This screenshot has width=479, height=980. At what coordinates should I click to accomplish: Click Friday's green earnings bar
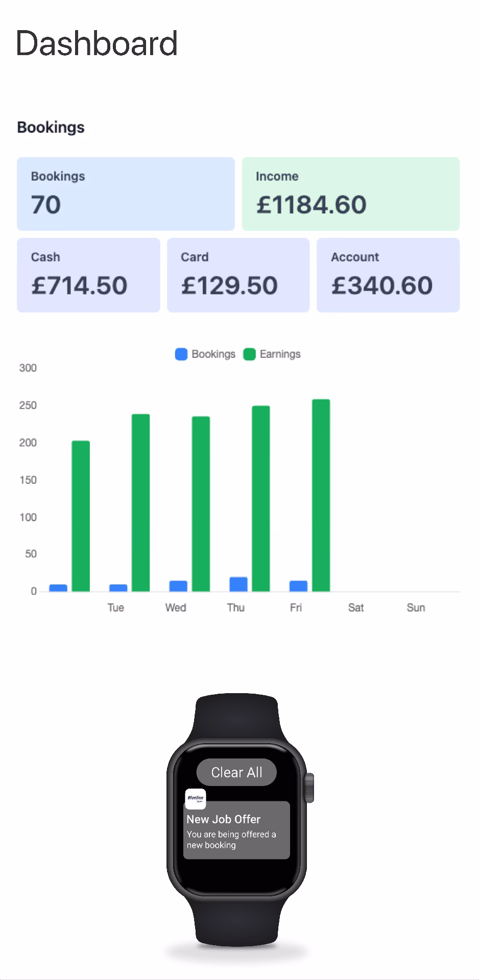[x=321, y=495]
